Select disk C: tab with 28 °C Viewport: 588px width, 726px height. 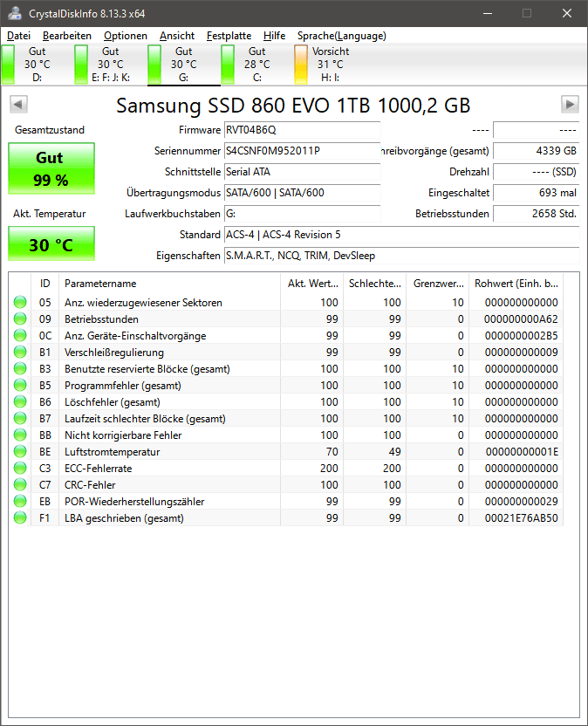pos(257,65)
